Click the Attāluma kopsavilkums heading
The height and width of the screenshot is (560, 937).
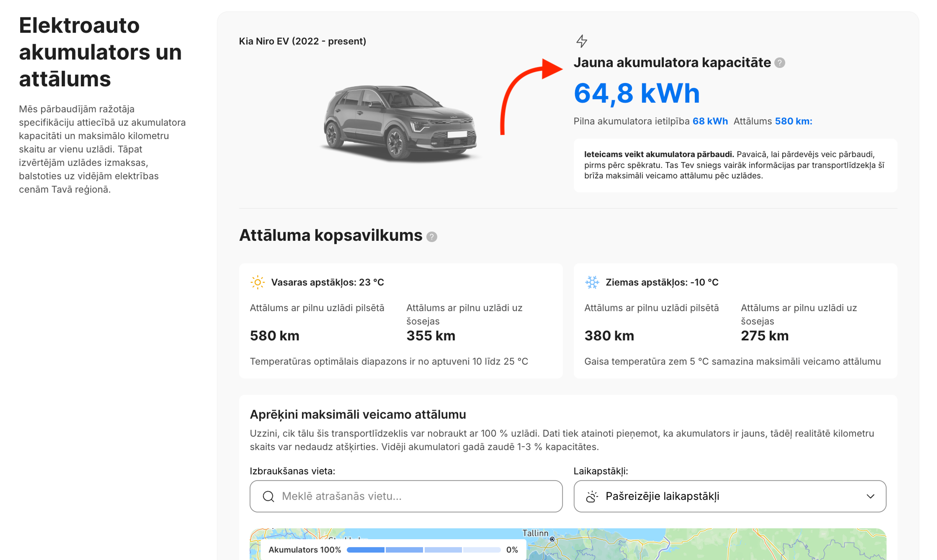point(331,235)
